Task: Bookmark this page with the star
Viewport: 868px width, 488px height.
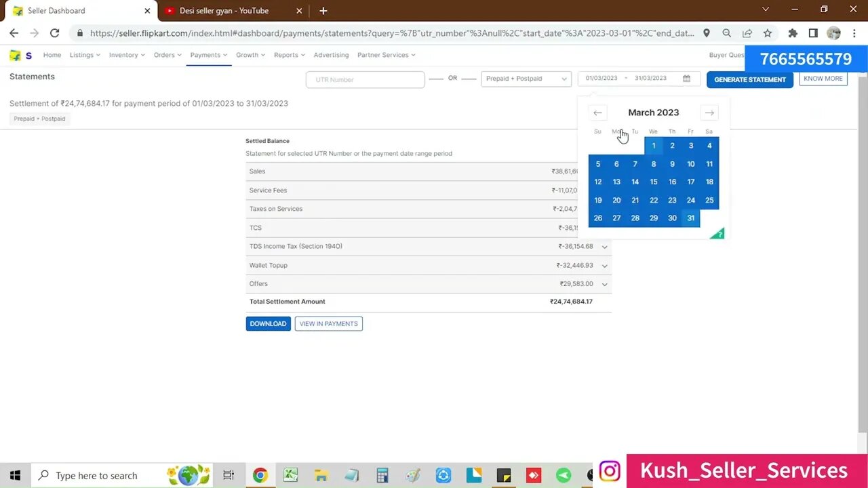Action: pyautogui.click(x=767, y=33)
